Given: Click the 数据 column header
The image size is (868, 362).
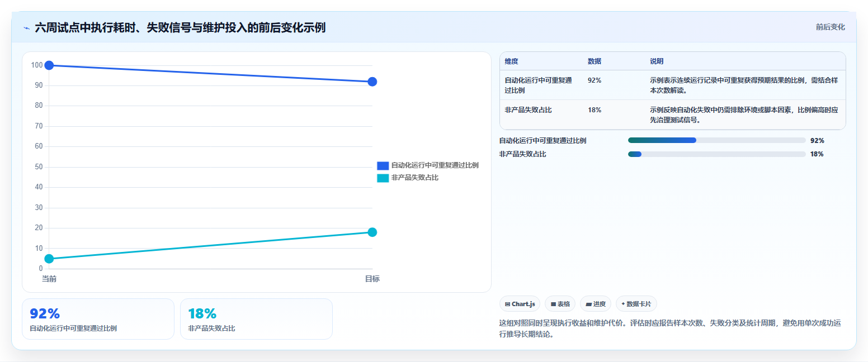Looking at the screenshot, I should pyautogui.click(x=595, y=61).
